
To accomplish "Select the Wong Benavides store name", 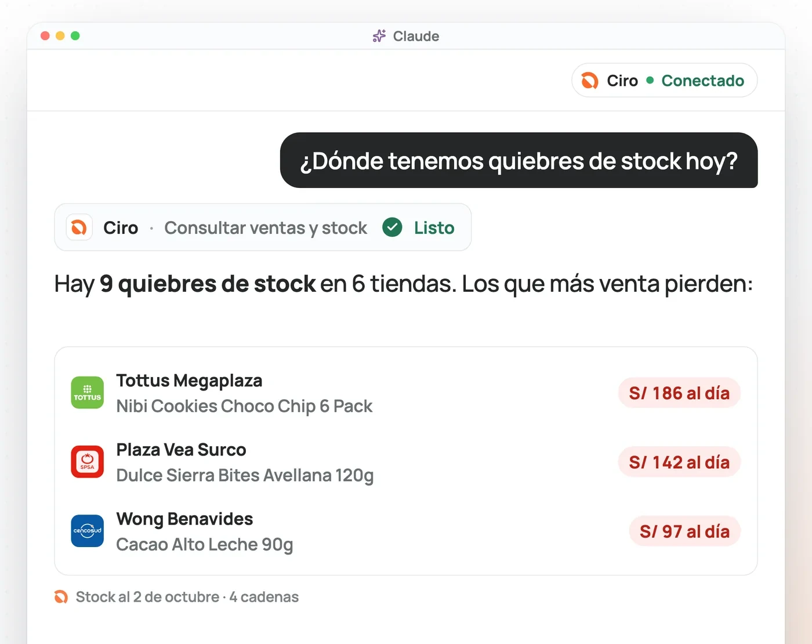I will click(184, 519).
